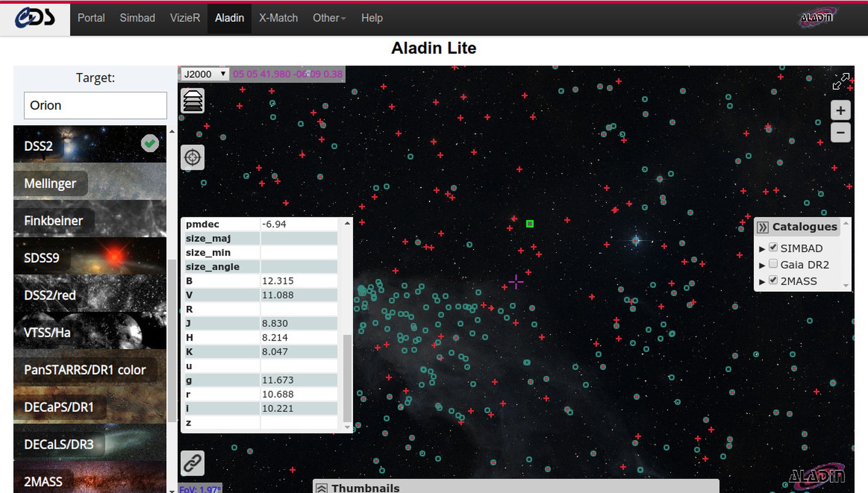Click the go-to target crosshair button
The width and height of the screenshot is (868, 493).
pos(192,158)
